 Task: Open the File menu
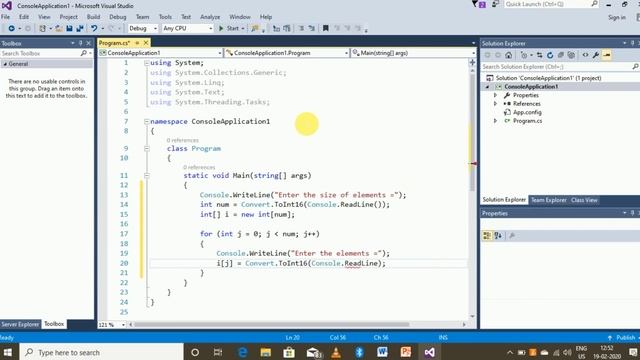[5, 17]
